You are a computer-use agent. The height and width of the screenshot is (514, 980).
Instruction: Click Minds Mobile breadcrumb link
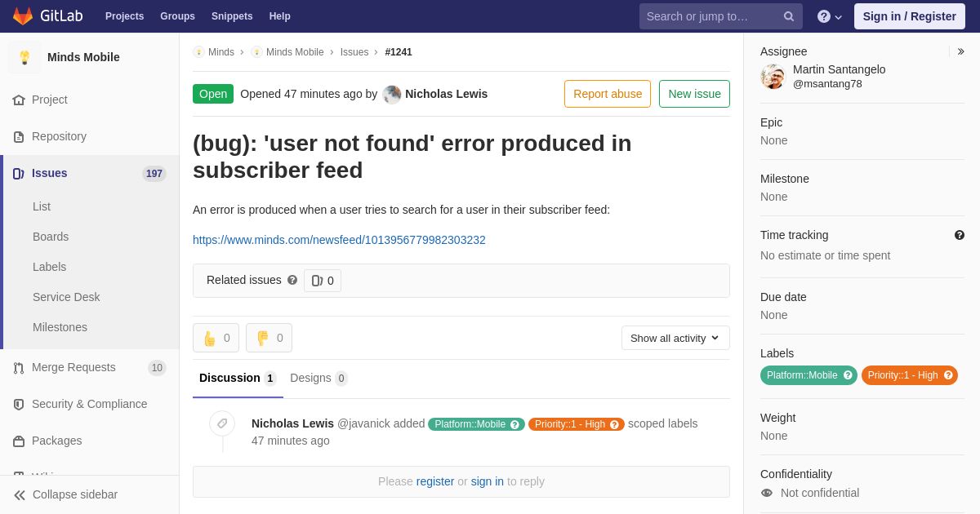click(x=295, y=52)
